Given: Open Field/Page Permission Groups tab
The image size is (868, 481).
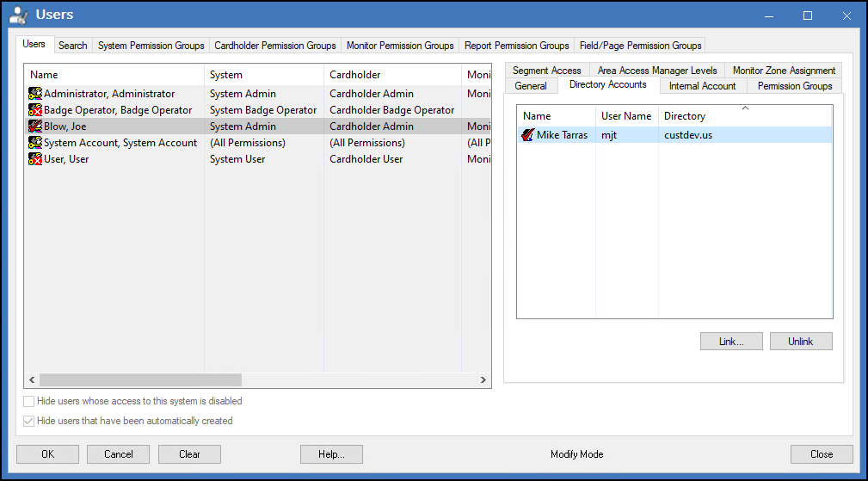Looking at the screenshot, I should coord(641,46).
